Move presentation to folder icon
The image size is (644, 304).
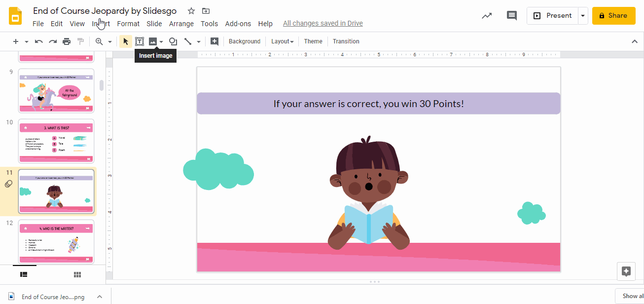point(206,11)
